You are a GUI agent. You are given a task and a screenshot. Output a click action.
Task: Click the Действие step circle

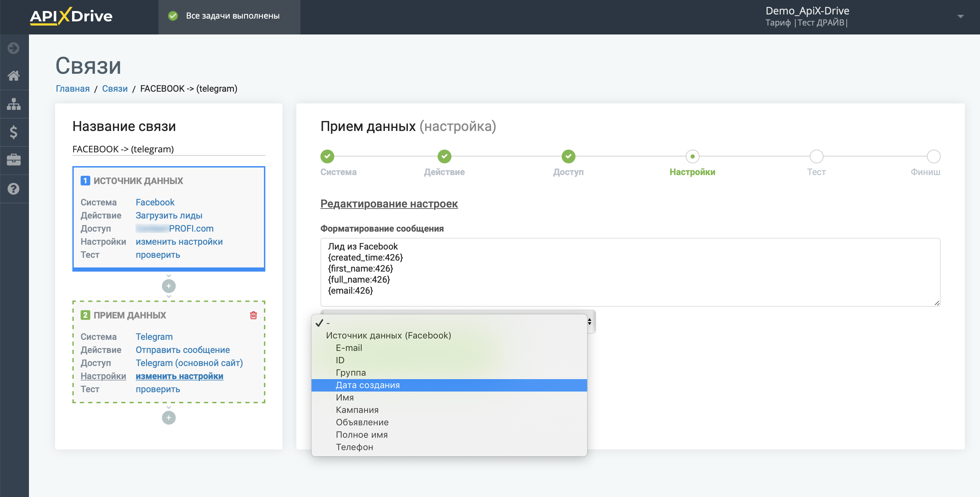(445, 156)
